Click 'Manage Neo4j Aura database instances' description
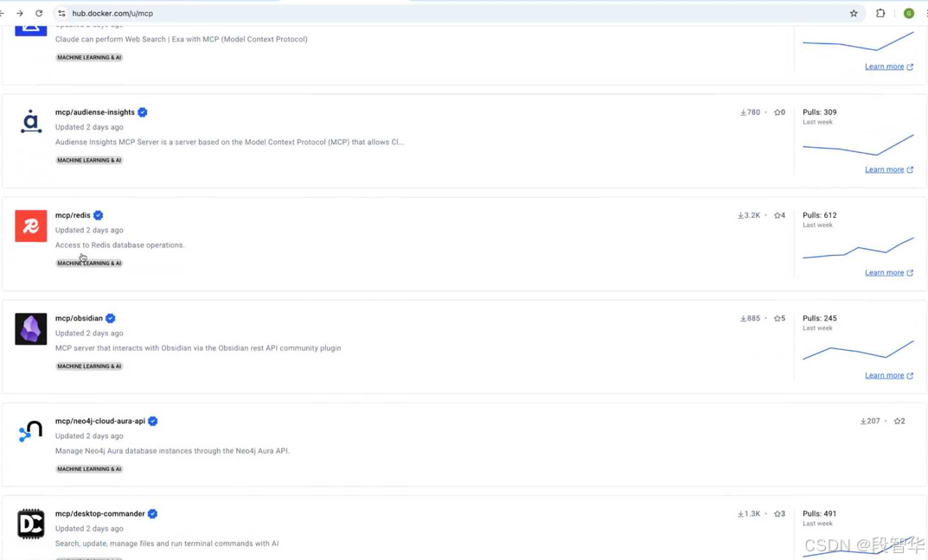 coord(172,450)
